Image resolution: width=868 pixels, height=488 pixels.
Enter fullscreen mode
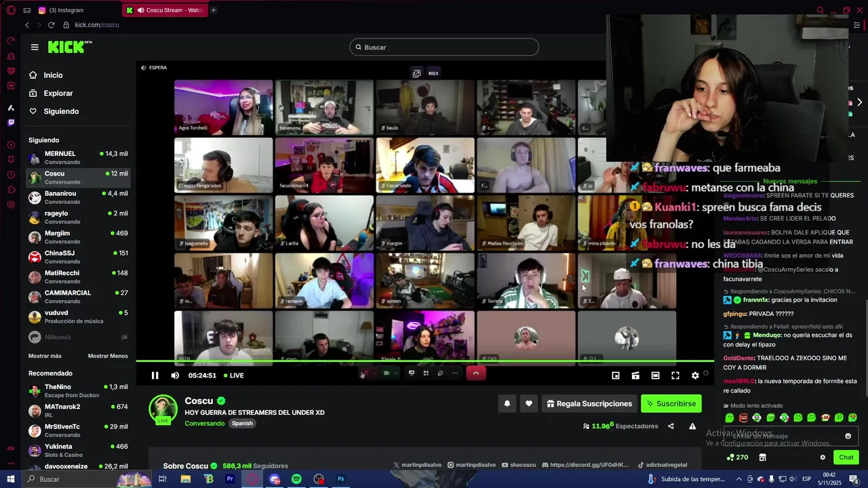(675, 375)
